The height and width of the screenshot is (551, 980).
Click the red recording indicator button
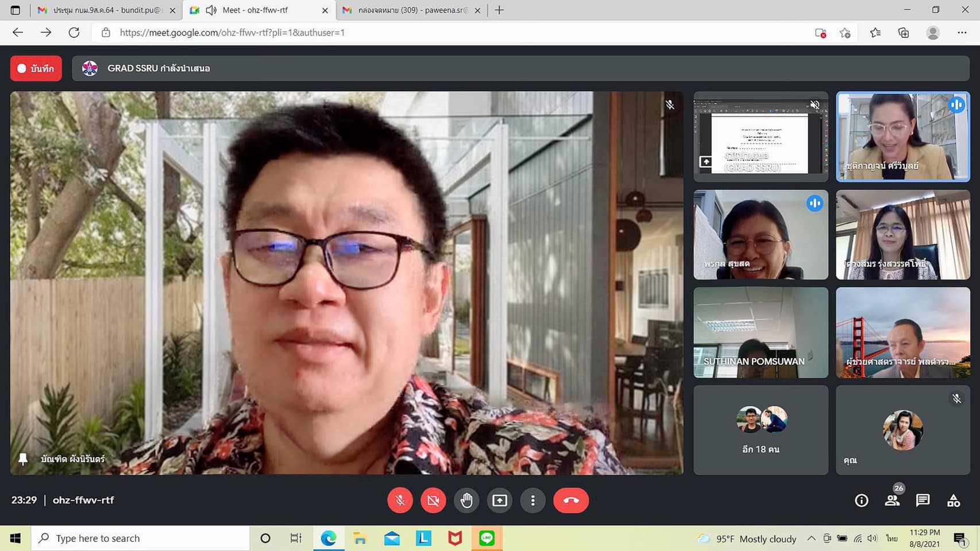pyautogui.click(x=36, y=68)
